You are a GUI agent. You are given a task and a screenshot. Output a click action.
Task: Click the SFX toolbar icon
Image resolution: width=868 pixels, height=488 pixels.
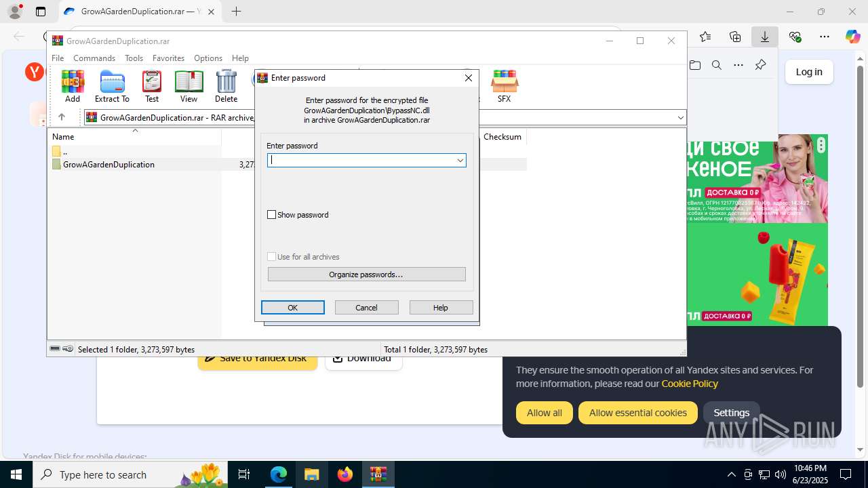(x=504, y=86)
